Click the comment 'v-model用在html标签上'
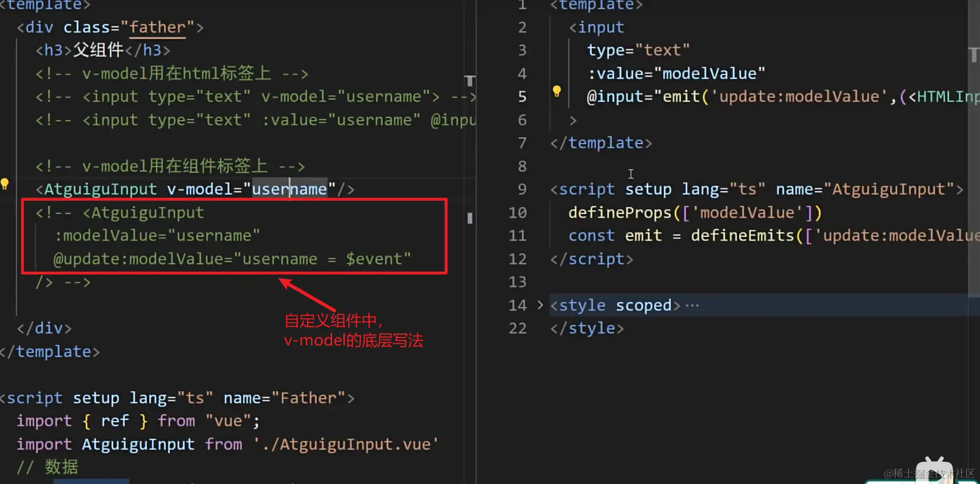This screenshot has width=980, height=484. click(x=172, y=74)
